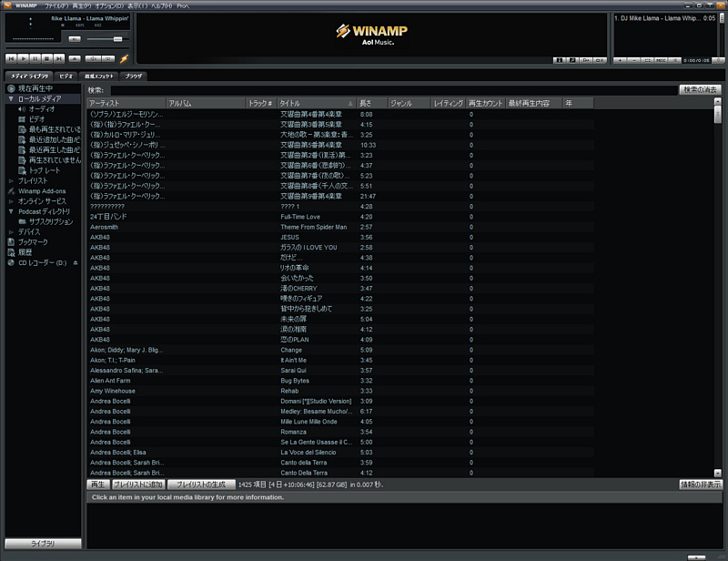Image resolution: width=728 pixels, height=561 pixels.
Task: Expand the プレイリスト tree node
Action: [x=11, y=181]
